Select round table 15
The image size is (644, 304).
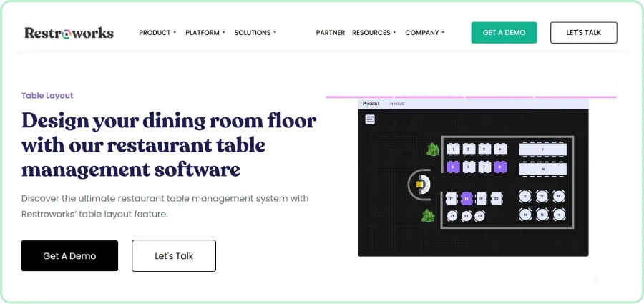point(542,215)
